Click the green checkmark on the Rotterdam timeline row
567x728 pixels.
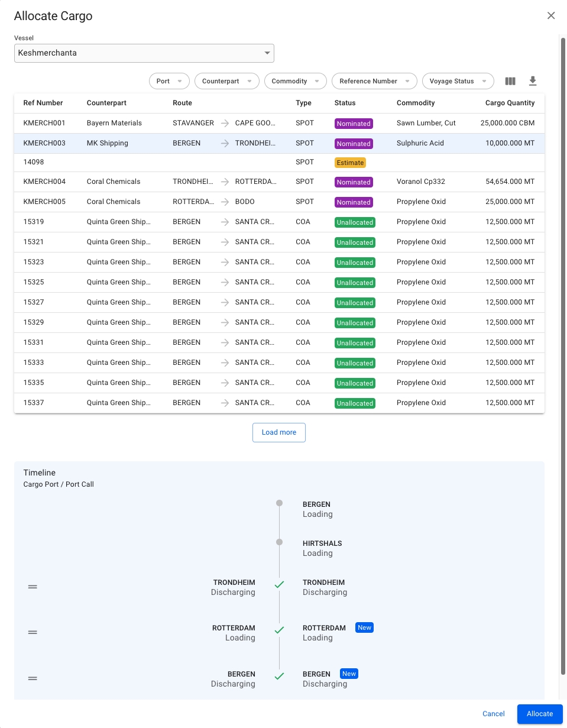pyautogui.click(x=279, y=630)
